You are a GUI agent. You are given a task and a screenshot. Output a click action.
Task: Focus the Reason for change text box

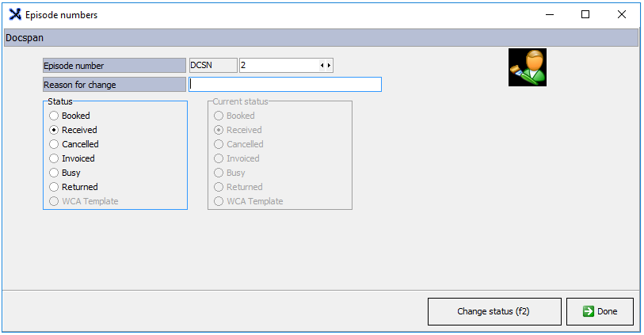285,85
